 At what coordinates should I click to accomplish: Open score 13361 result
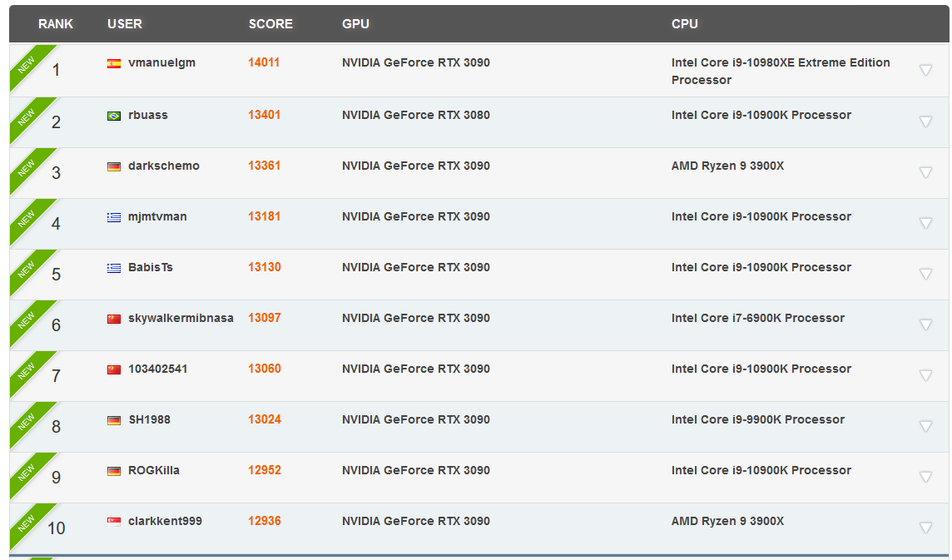coord(264,166)
